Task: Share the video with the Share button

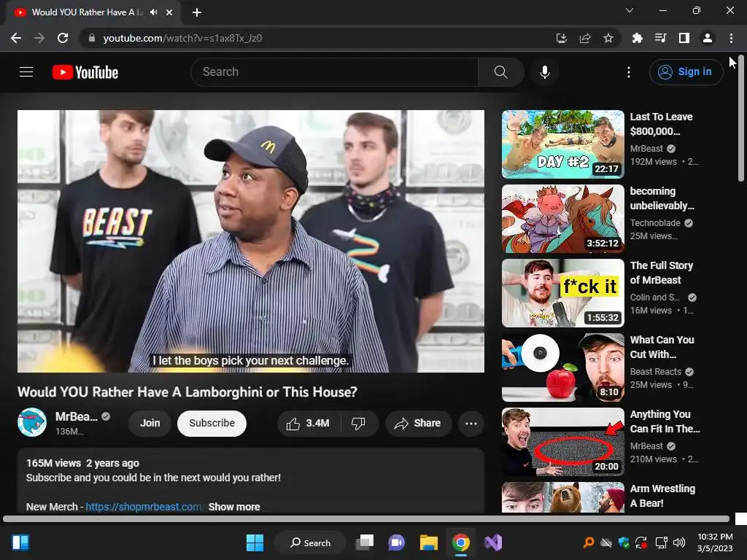Action: pyautogui.click(x=418, y=424)
